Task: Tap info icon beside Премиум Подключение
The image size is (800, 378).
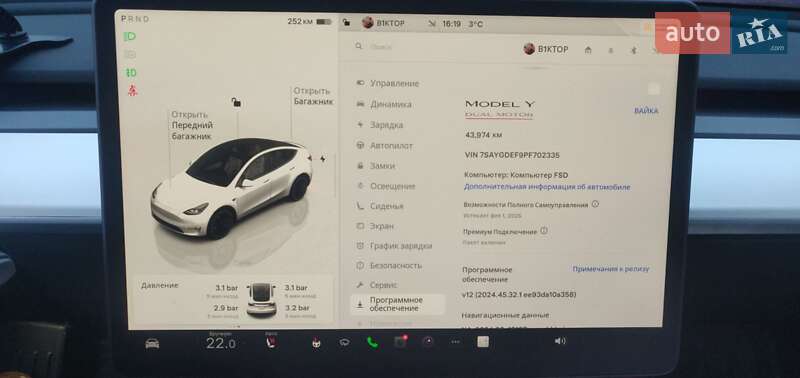Action: (x=544, y=231)
